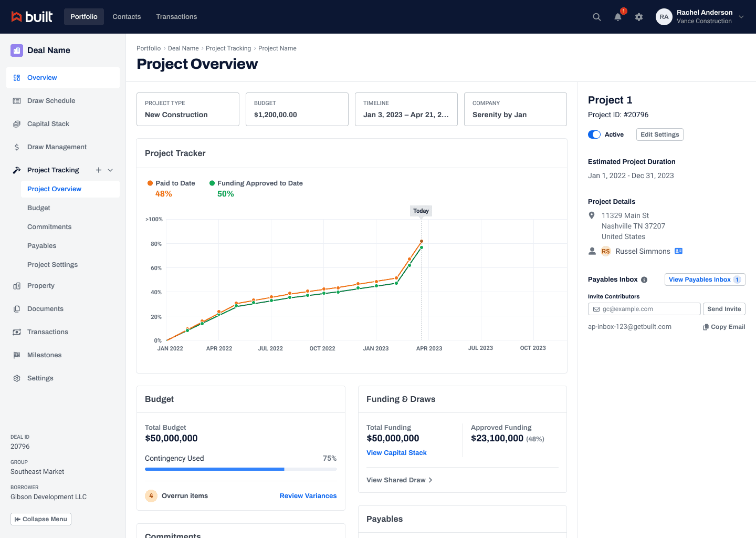Viewport: 756px width, 538px height.
Task: Open the Payables sub-item
Action: click(70, 246)
